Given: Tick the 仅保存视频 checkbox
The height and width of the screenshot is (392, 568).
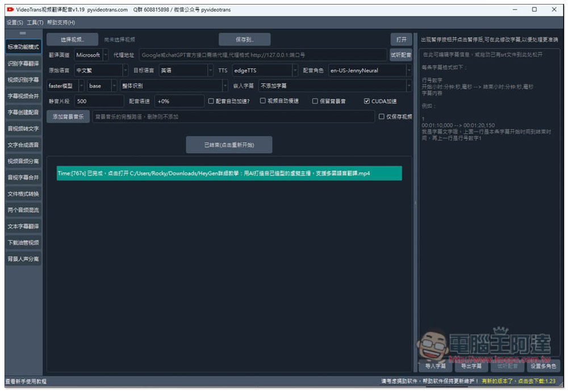Looking at the screenshot, I should (381, 116).
